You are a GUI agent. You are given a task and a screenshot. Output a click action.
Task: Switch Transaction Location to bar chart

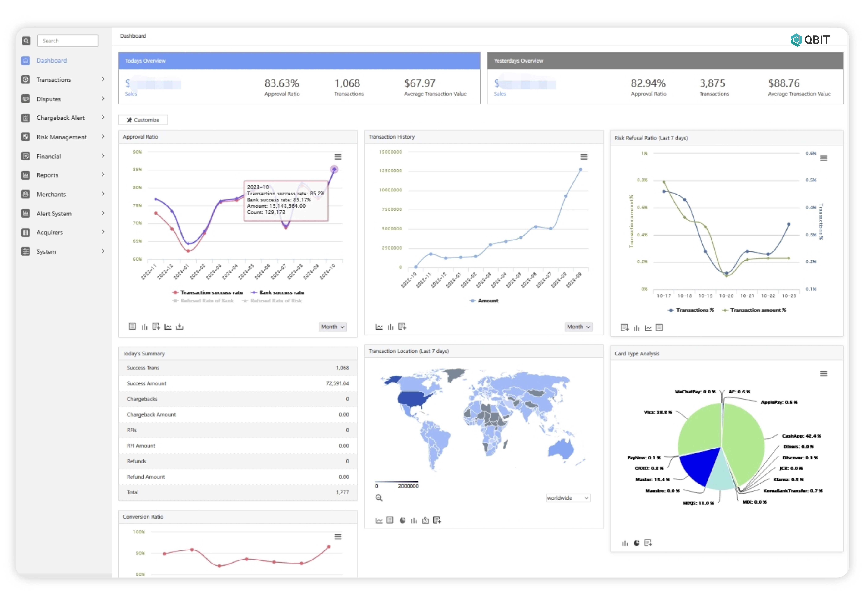tap(414, 521)
